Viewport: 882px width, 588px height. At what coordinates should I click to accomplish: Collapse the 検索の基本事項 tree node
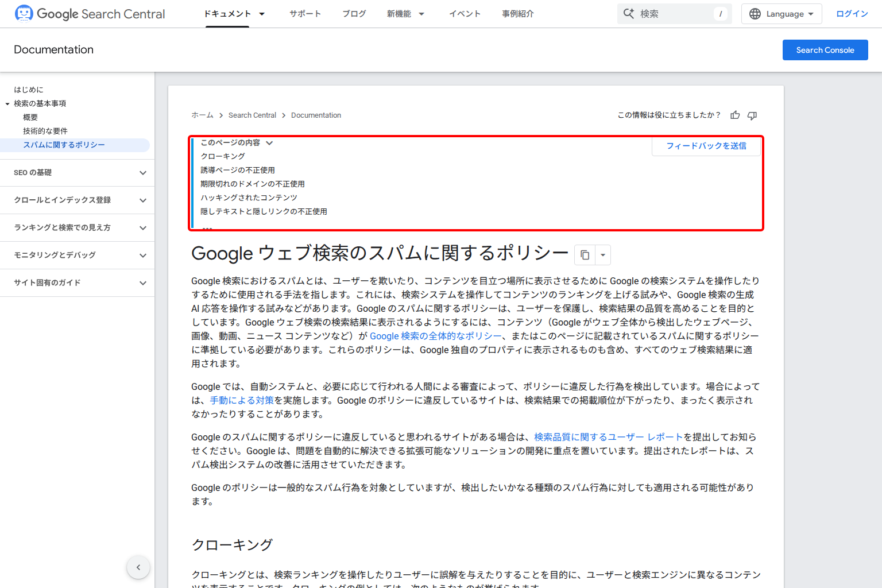click(x=7, y=104)
